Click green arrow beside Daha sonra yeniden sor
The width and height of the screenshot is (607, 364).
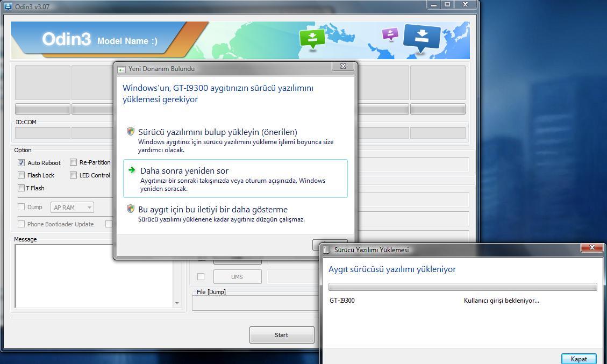(132, 170)
